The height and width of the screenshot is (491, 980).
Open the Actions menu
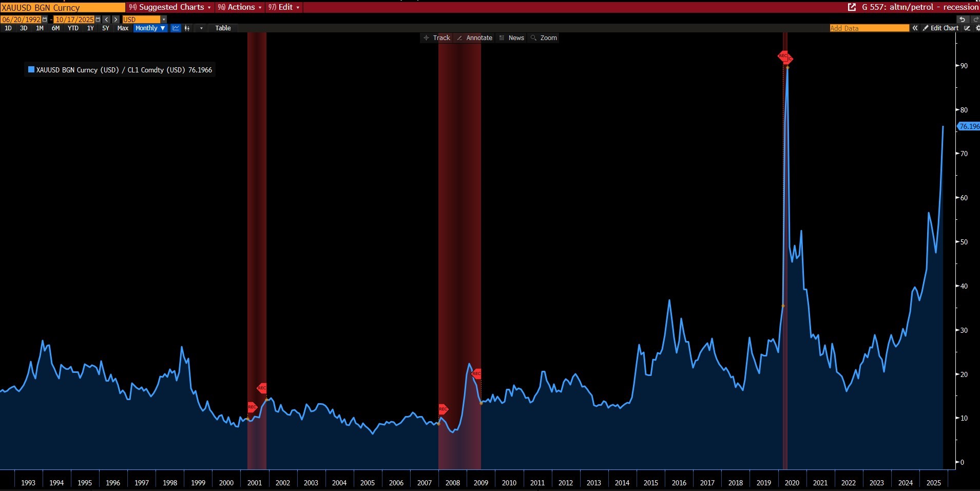[x=240, y=7]
